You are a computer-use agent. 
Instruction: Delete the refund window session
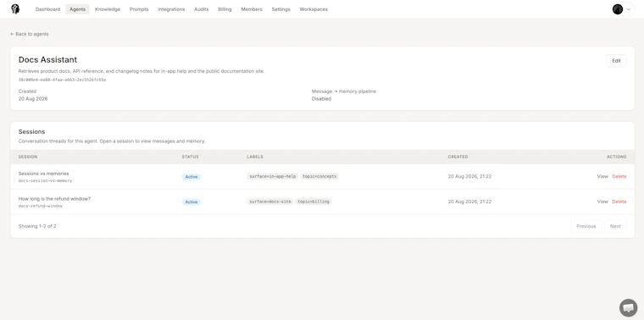[x=619, y=201]
